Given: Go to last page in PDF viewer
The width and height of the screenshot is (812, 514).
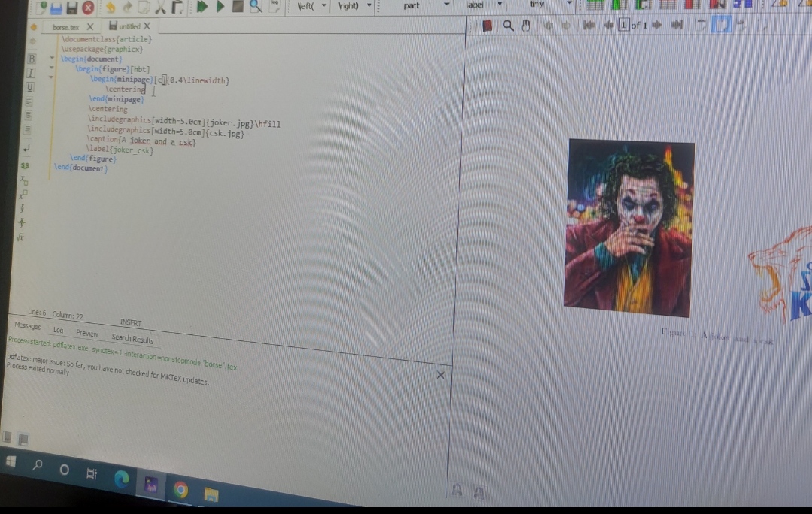Looking at the screenshot, I should (x=677, y=26).
